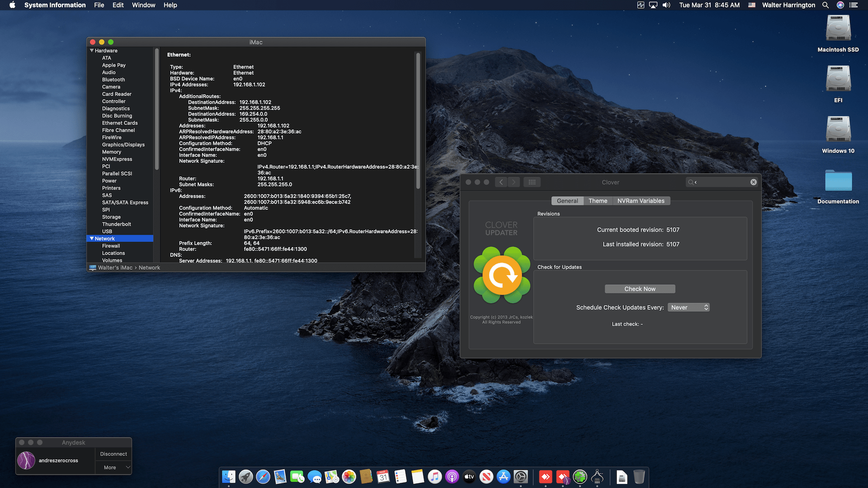
Task: Switch to the Theme tab
Action: 598,201
